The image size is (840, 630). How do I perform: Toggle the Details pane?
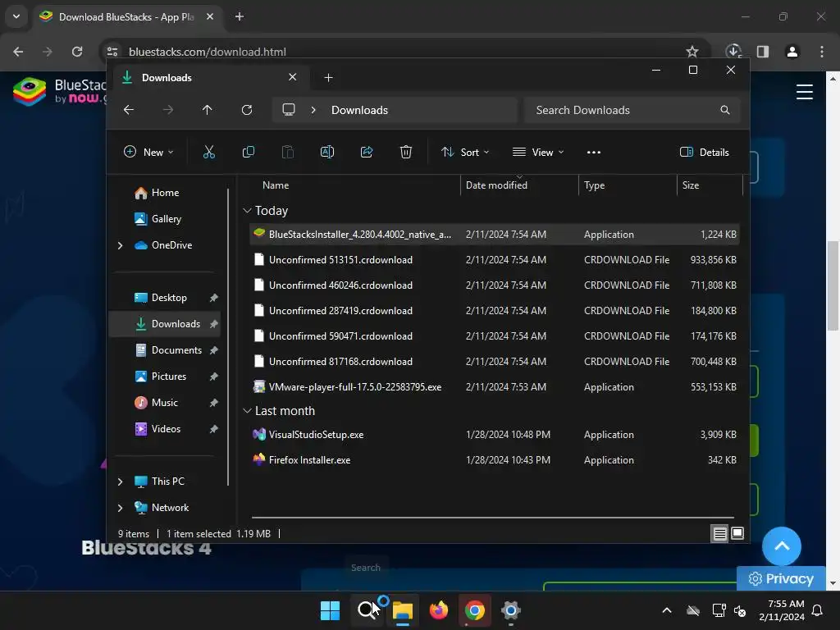704,152
